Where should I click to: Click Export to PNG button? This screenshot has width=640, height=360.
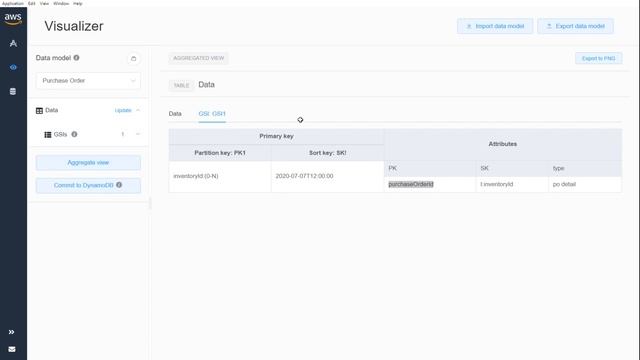click(598, 58)
